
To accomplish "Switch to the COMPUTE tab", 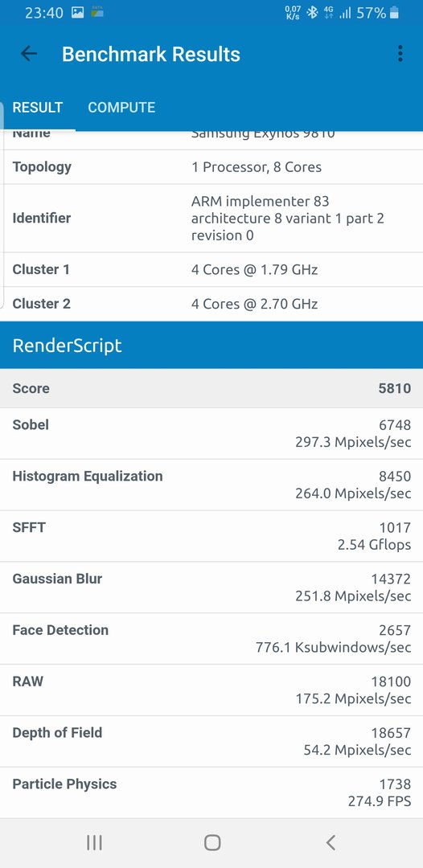I will [121, 108].
